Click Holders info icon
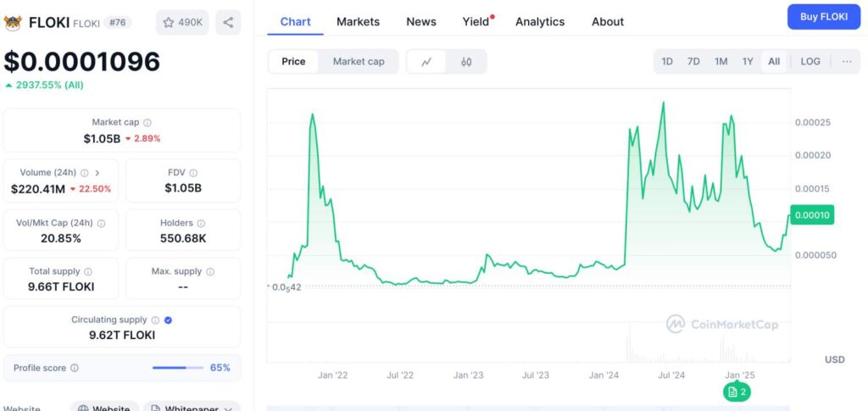Viewport: 868px width, 411px height. (x=201, y=224)
